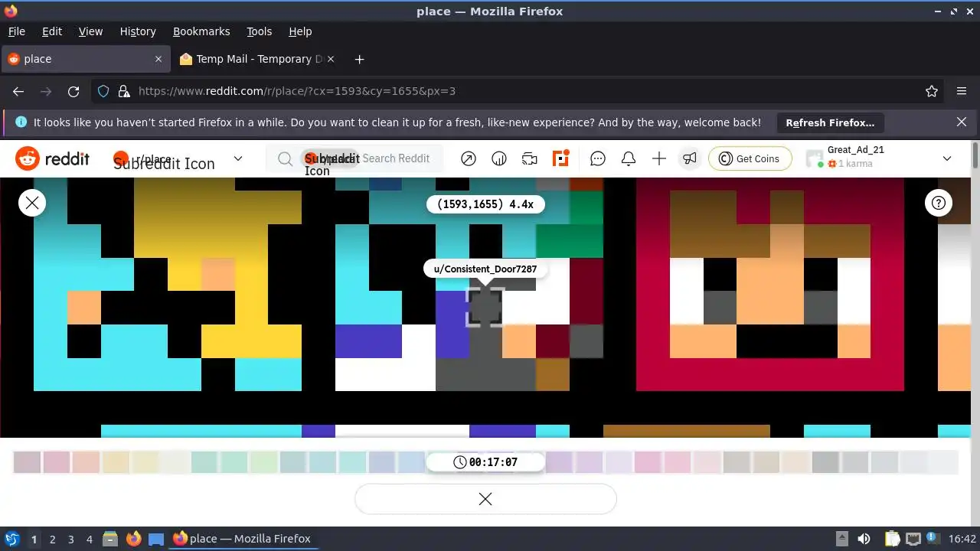Screen dimensions: 980x551
Task: Expand the Great_Ad_21 user account dropdown
Action: click(x=947, y=158)
